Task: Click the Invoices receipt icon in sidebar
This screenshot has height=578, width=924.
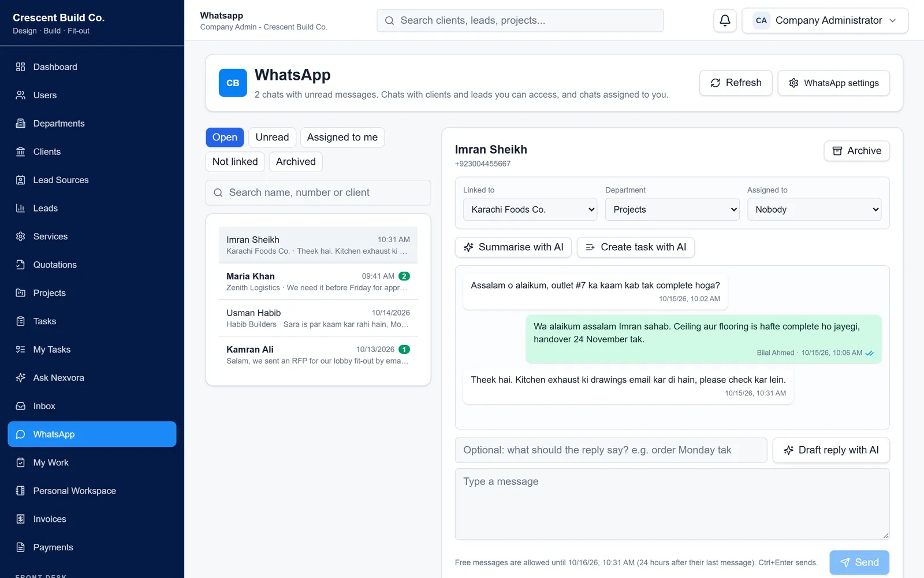Action: pyautogui.click(x=21, y=519)
